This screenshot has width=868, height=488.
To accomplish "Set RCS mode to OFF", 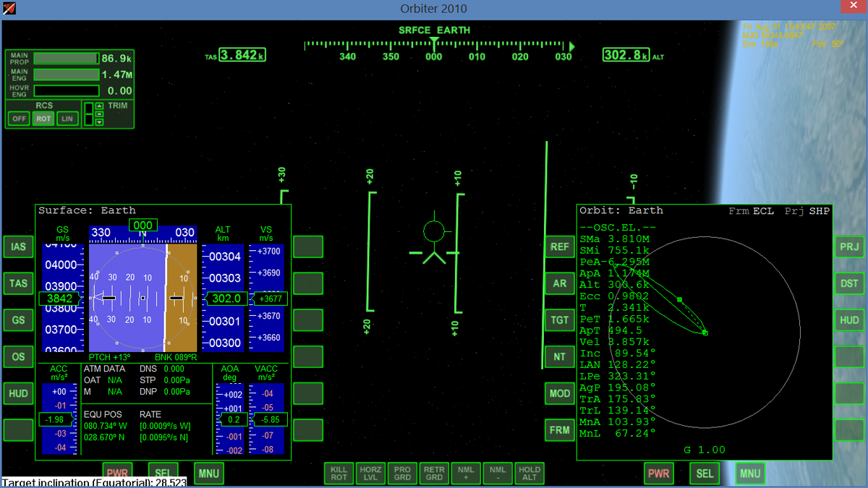I will click(19, 119).
